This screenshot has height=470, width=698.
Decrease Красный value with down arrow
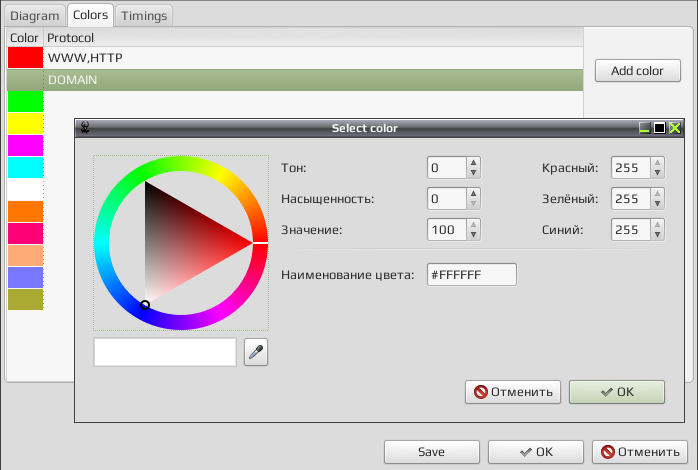pos(657,173)
